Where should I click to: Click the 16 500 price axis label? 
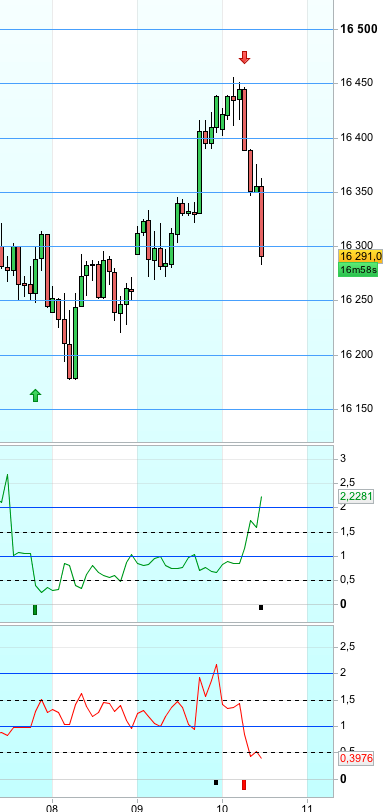359,29
